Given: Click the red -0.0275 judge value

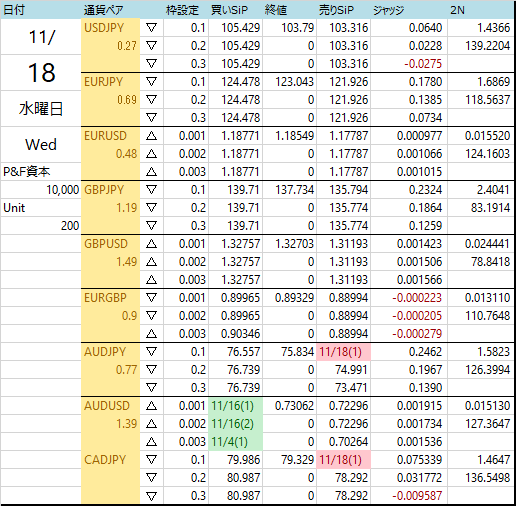Looking at the screenshot, I should pyautogui.click(x=423, y=64).
